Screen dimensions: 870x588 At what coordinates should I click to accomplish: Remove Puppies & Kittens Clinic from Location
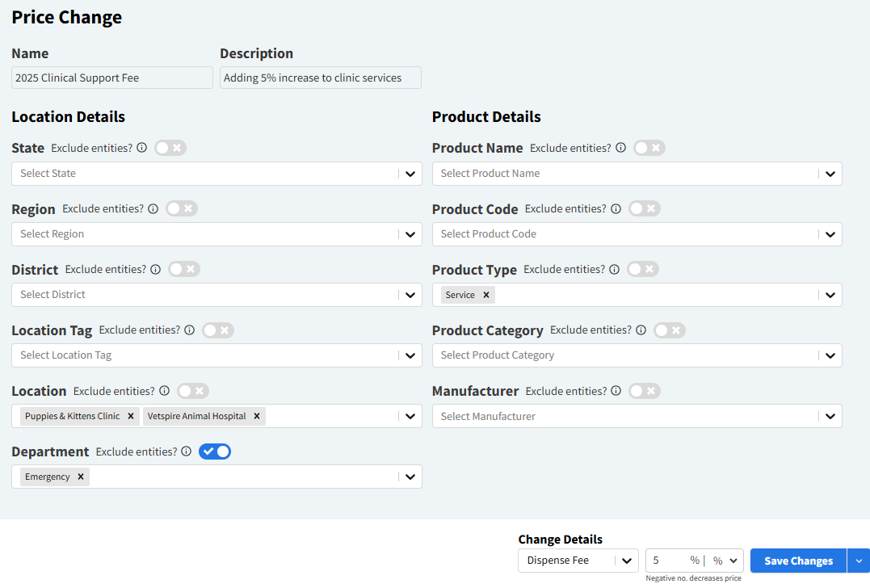click(130, 416)
